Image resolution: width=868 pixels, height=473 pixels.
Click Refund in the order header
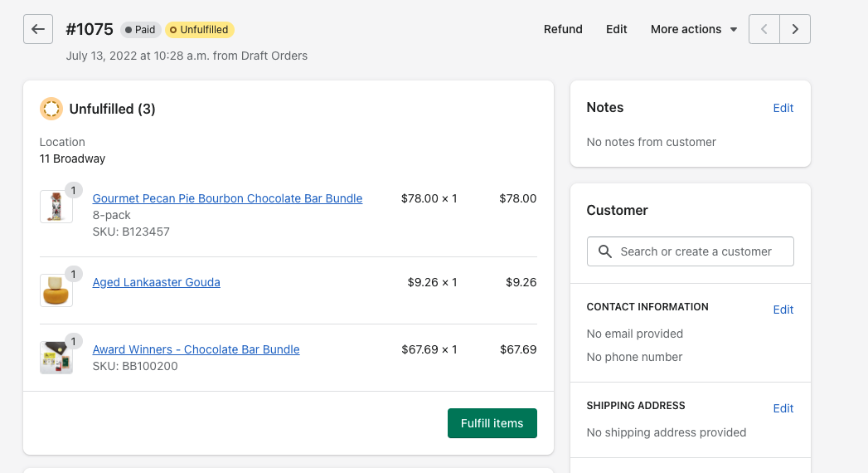click(x=563, y=29)
